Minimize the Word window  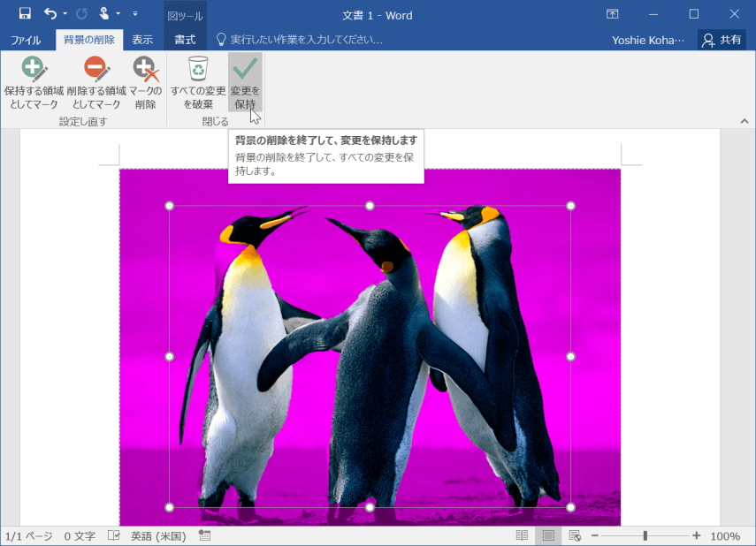pos(653,14)
